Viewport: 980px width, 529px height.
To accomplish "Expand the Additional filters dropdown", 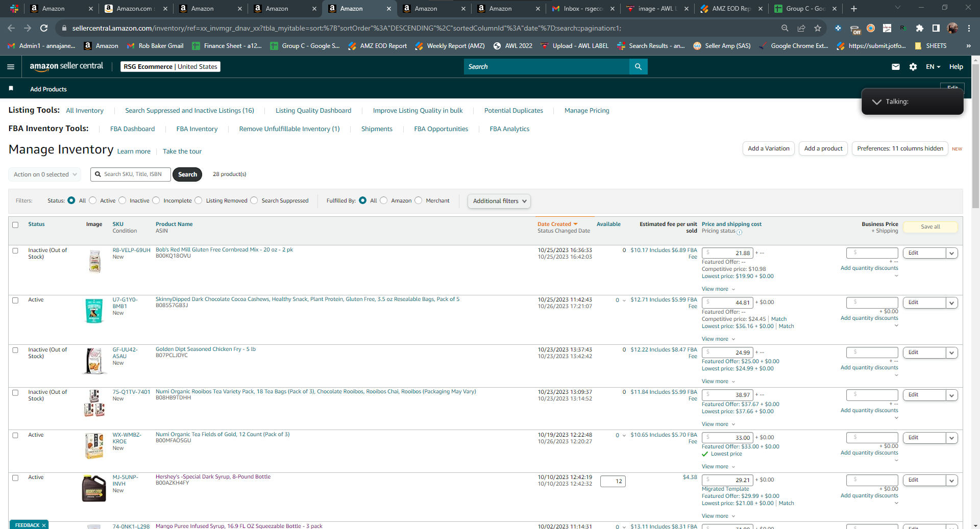I will point(499,201).
